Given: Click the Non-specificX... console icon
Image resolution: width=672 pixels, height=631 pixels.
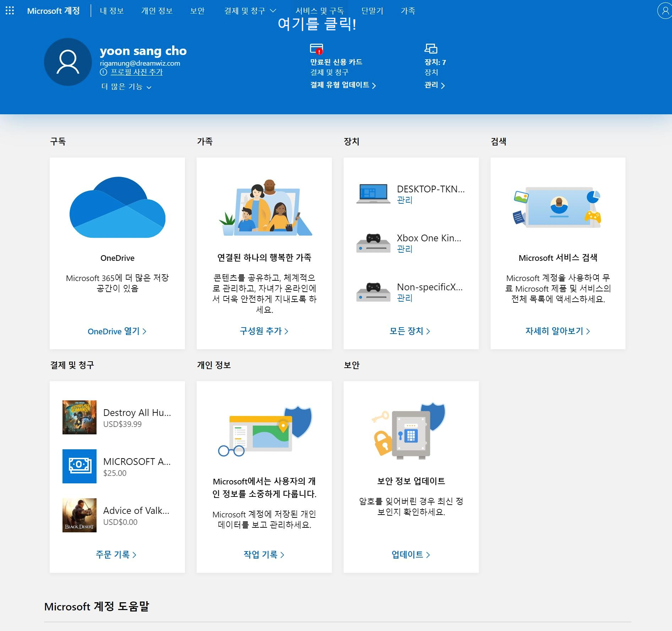Looking at the screenshot, I should pyautogui.click(x=373, y=292).
